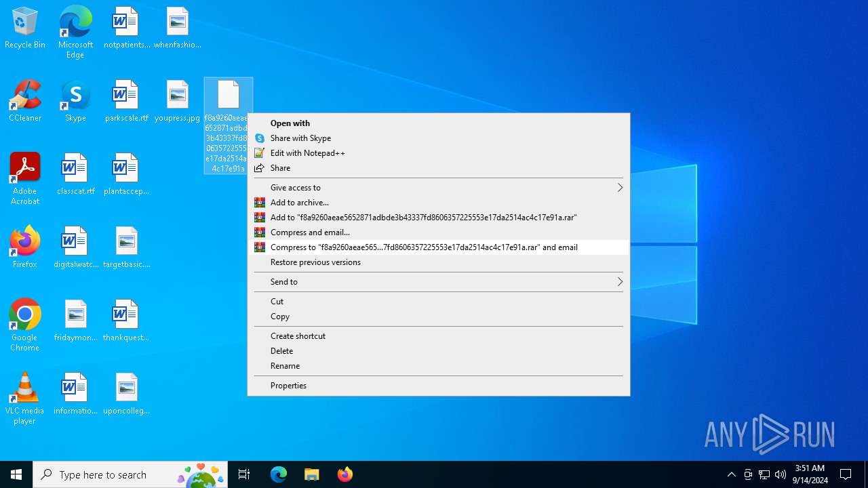Launch Edge from the taskbar
The height and width of the screenshot is (488, 868).
coord(279,474)
